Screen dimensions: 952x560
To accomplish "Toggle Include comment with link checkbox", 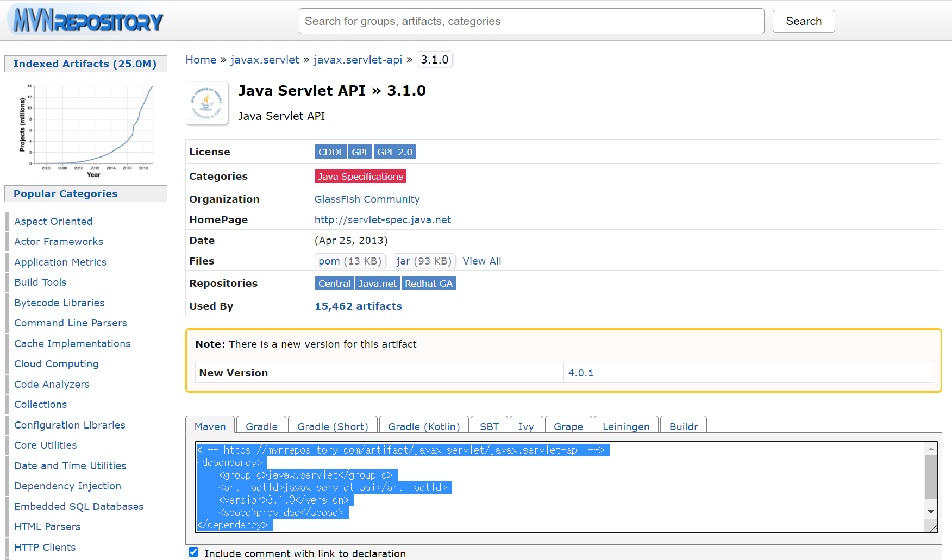I will pyautogui.click(x=193, y=552).
